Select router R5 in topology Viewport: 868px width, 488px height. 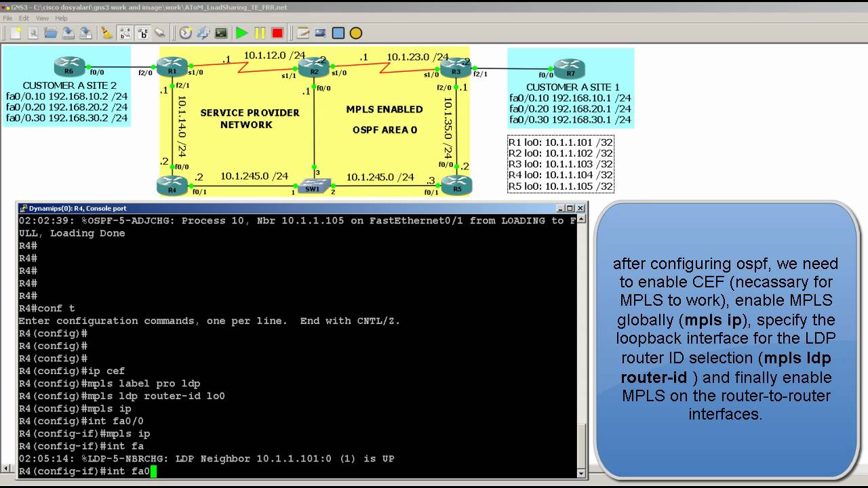tap(456, 184)
